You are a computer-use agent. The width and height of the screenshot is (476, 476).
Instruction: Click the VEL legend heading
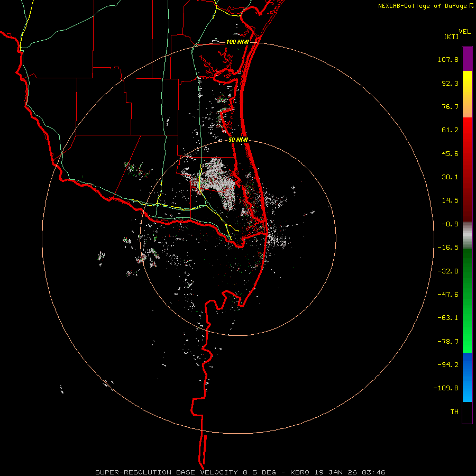click(464, 31)
